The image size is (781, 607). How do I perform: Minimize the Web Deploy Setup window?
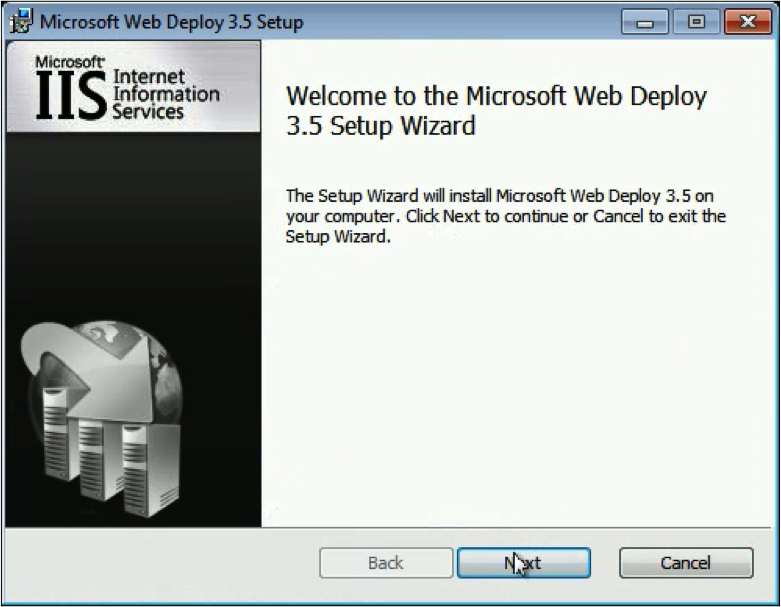pos(645,22)
